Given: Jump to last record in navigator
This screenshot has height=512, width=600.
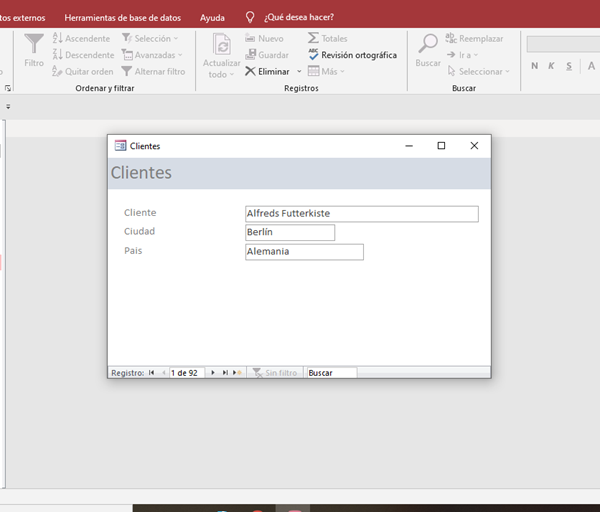Looking at the screenshot, I should coord(225,373).
